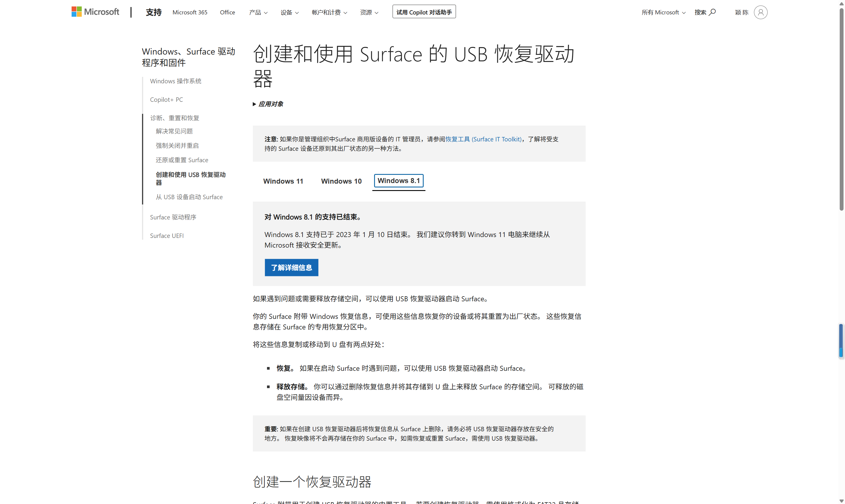
Task: Expand the 产品 dropdown menu
Action: click(258, 12)
